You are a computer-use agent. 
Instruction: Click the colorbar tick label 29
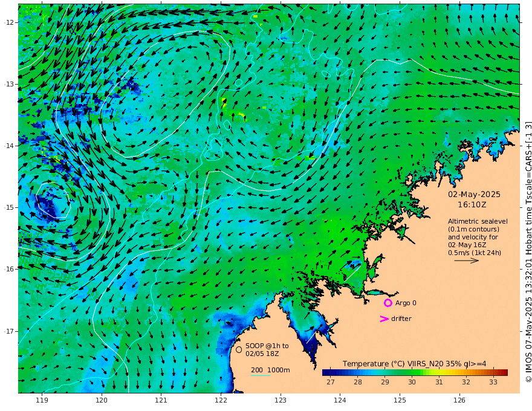[384, 382]
